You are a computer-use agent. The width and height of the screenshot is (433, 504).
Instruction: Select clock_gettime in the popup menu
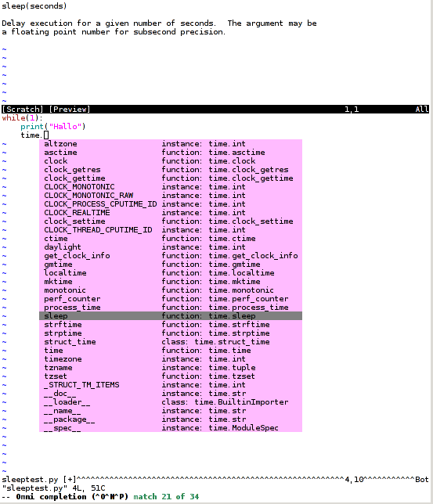click(171, 178)
